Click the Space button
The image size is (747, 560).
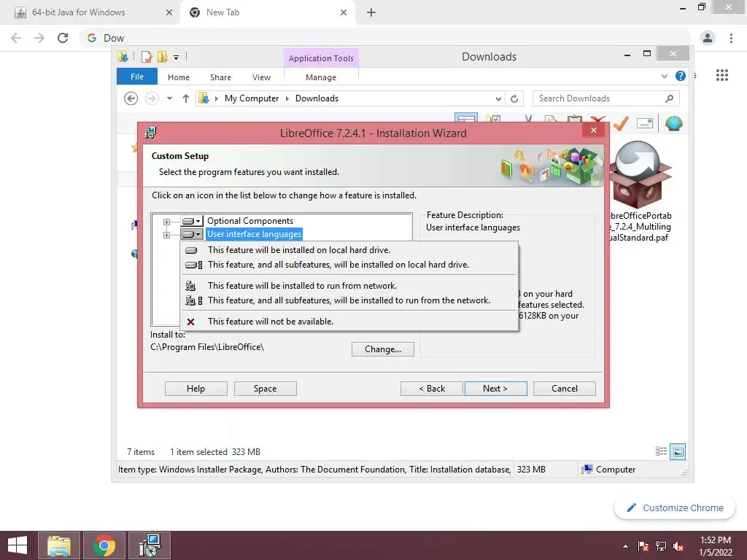tap(265, 389)
